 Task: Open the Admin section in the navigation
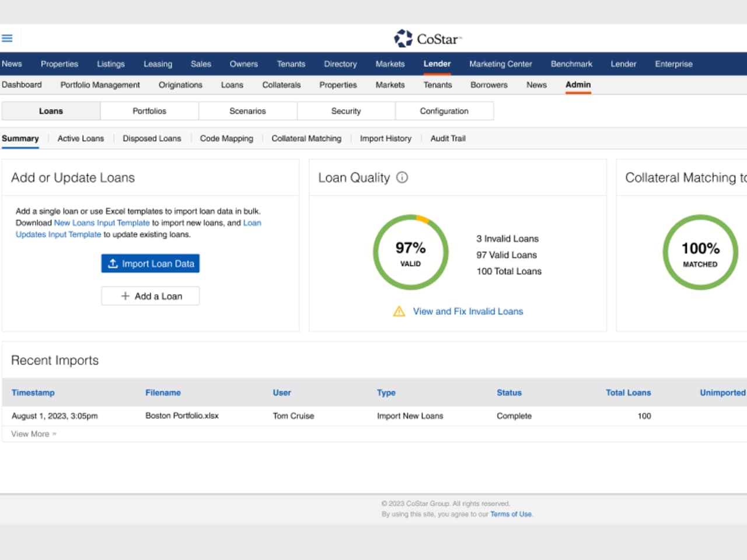click(578, 85)
